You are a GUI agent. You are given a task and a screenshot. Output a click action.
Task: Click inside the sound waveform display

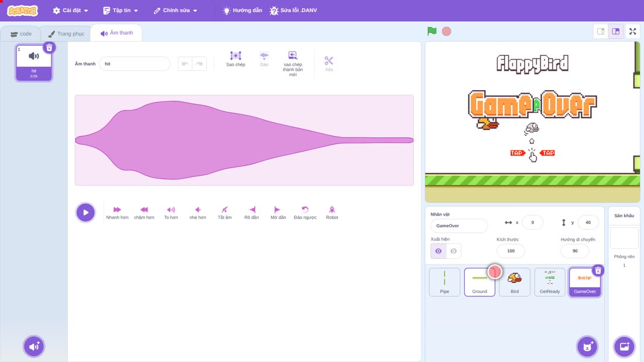[244, 140]
